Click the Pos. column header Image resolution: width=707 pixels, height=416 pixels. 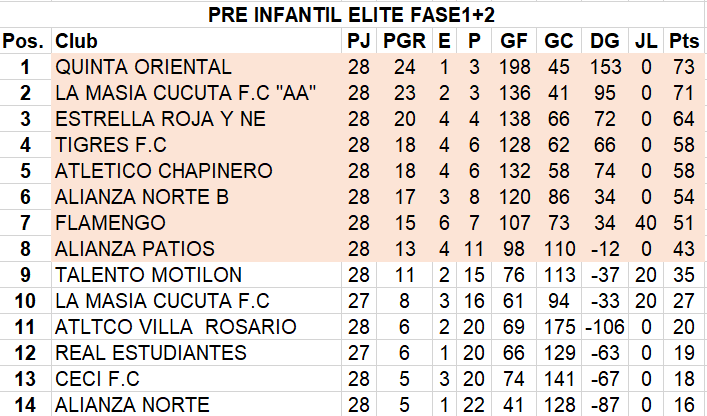coord(25,41)
